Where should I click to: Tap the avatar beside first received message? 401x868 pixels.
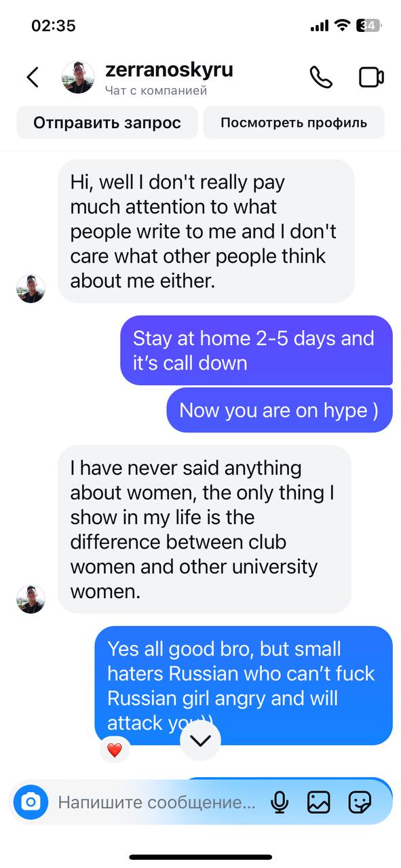point(31,289)
